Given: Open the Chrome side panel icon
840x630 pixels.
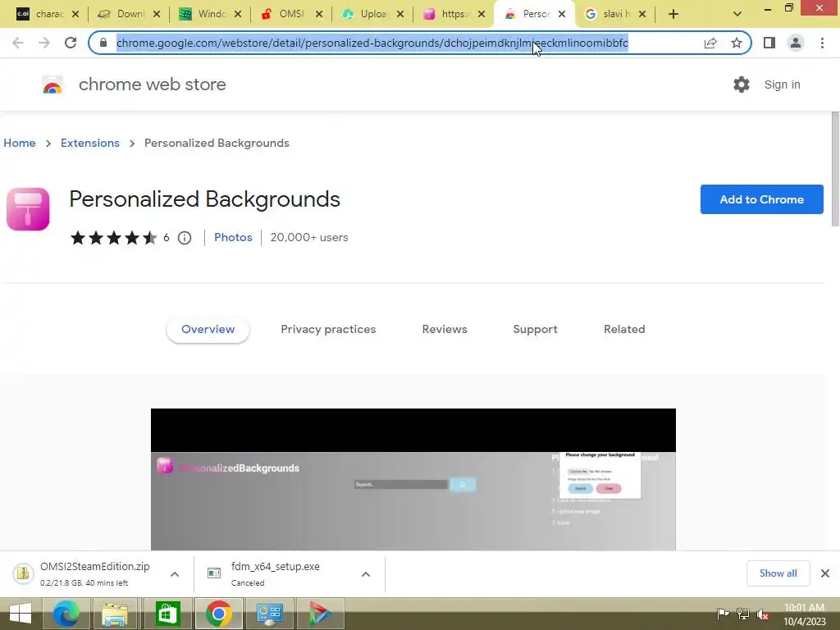Looking at the screenshot, I should (769, 43).
